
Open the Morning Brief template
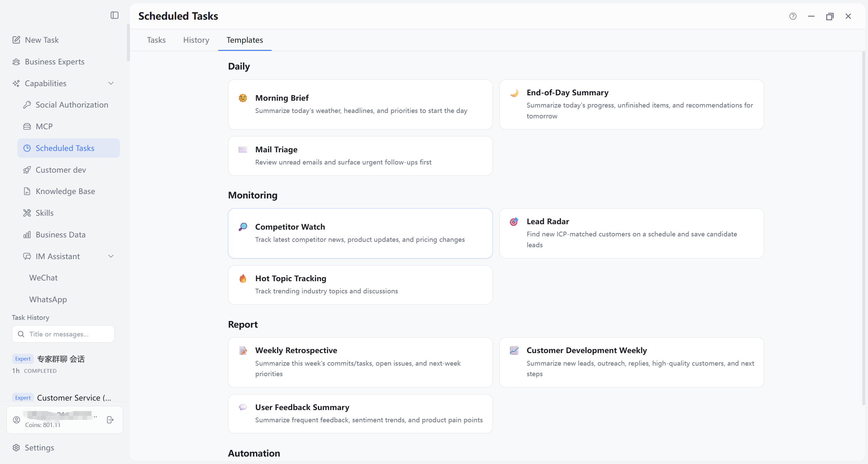360,104
